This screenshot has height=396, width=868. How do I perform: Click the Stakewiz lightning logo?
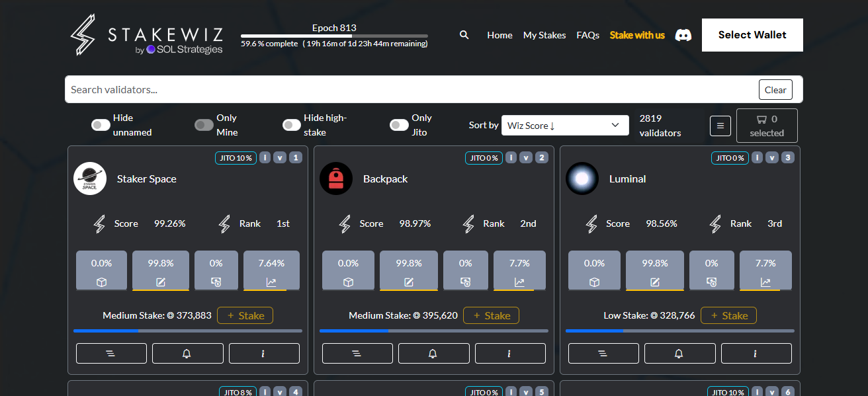[83, 35]
